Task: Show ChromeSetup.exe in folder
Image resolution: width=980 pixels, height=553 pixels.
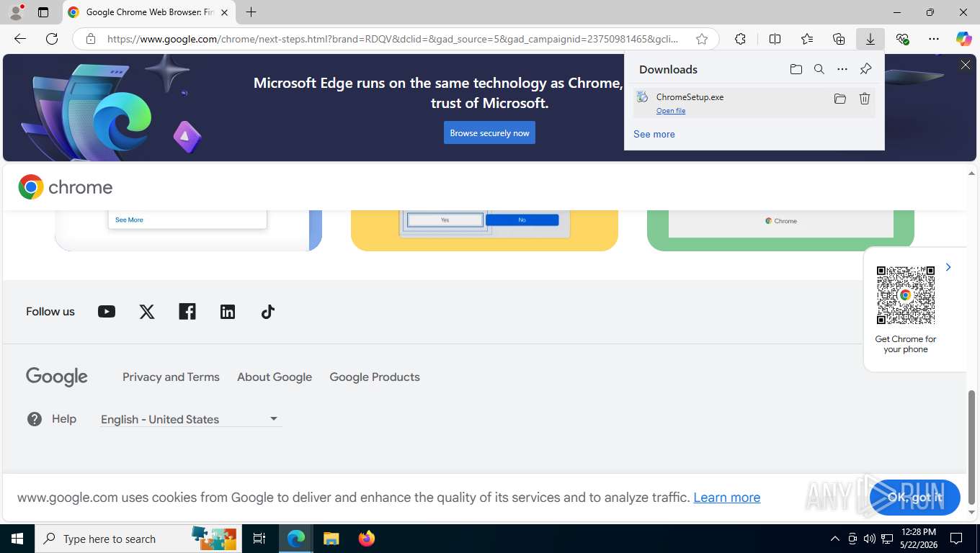Action: point(840,99)
